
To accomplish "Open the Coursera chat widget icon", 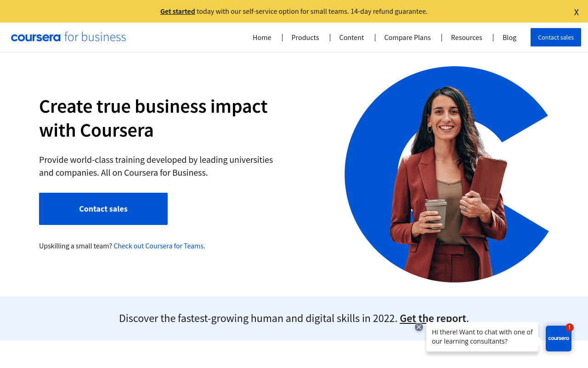I will click(559, 339).
